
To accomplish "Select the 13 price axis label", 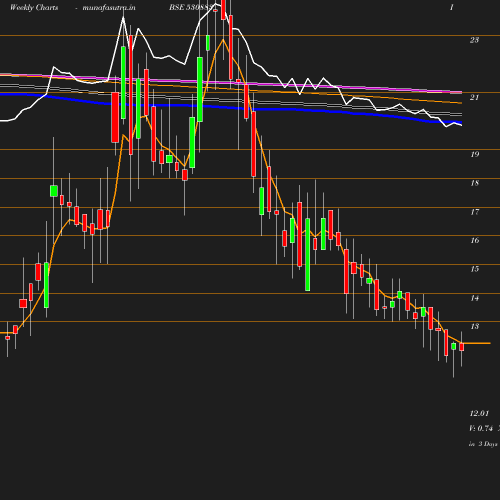I will click(475, 326).
